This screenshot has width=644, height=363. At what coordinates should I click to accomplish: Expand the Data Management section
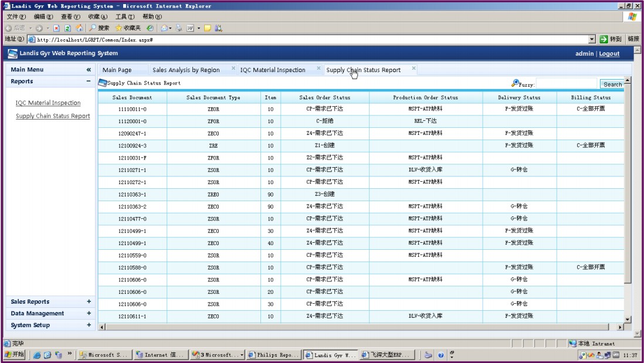(x=89, y=314)
